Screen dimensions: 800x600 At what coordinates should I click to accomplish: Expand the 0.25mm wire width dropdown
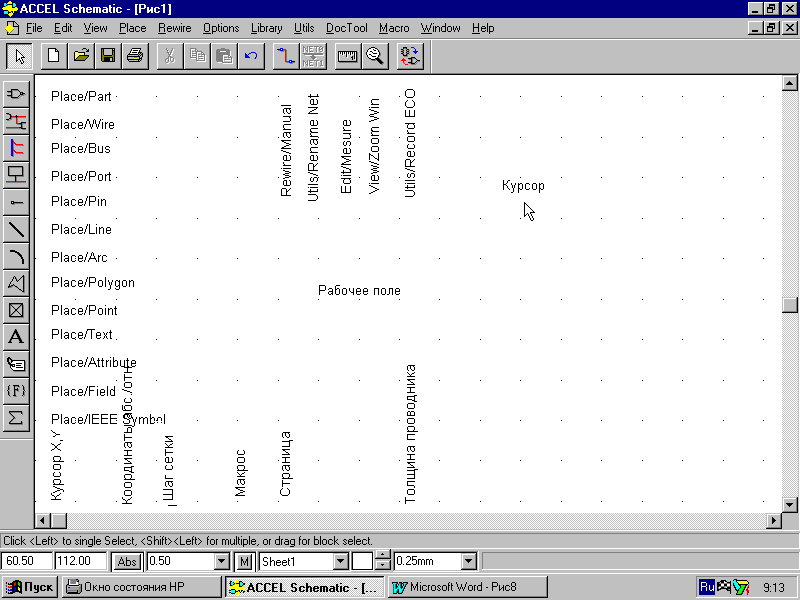[468, 562]
